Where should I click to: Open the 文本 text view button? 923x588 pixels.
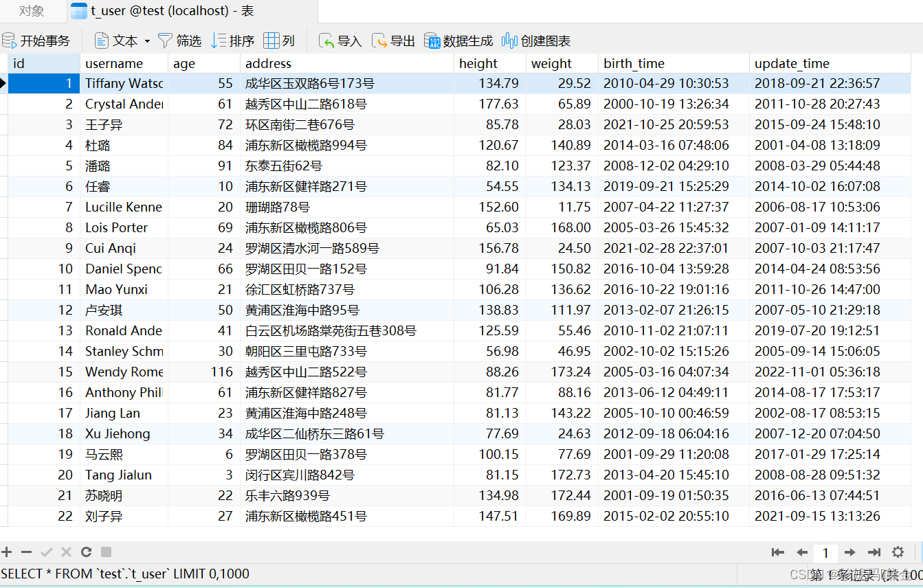[x=117, y=41]
